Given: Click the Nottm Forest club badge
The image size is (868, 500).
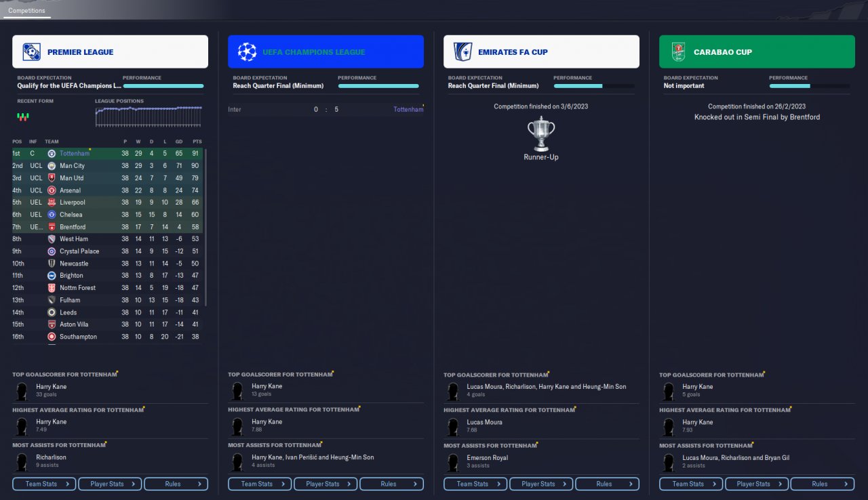Looking at the screenshot, I should 52,288.
